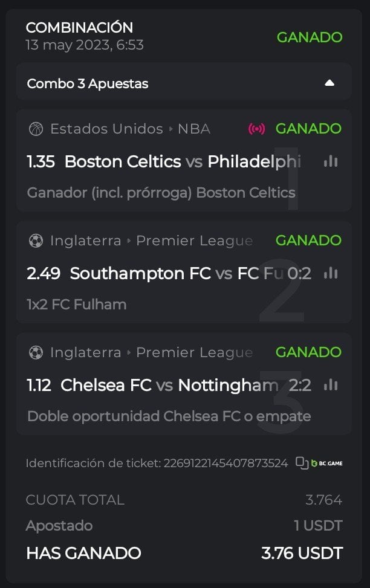
Task: Select Inglaterra Premier League on third bet
Action: tap(151, 352)
